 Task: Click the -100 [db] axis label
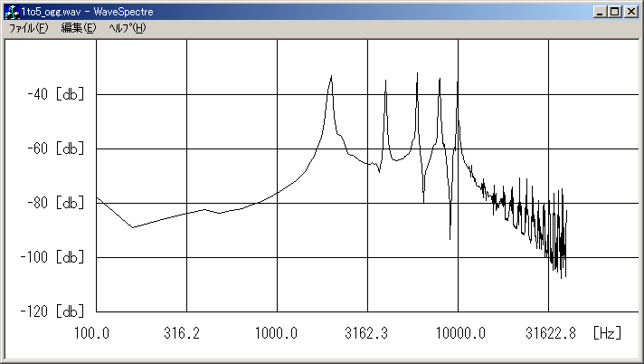pyautogui.click(x=52, y=257)
